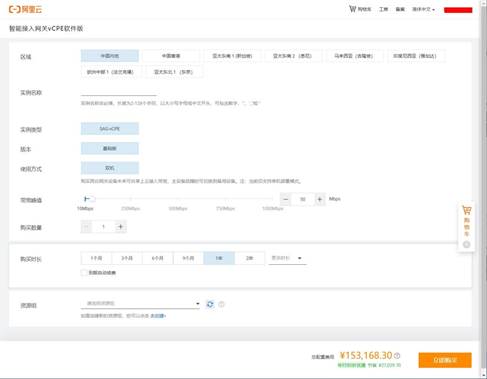Select 印度尼西亚 (雅加达) region
The image size is (487, 379).
tap(415, 56)
